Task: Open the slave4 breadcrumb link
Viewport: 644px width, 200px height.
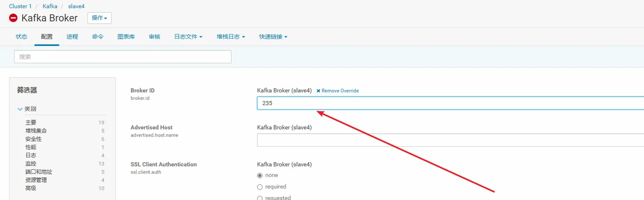Action: point(76,6)
